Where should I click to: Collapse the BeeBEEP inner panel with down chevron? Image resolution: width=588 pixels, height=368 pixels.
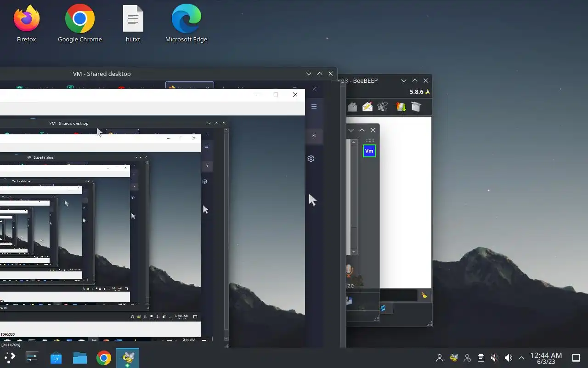pos(351,130)
